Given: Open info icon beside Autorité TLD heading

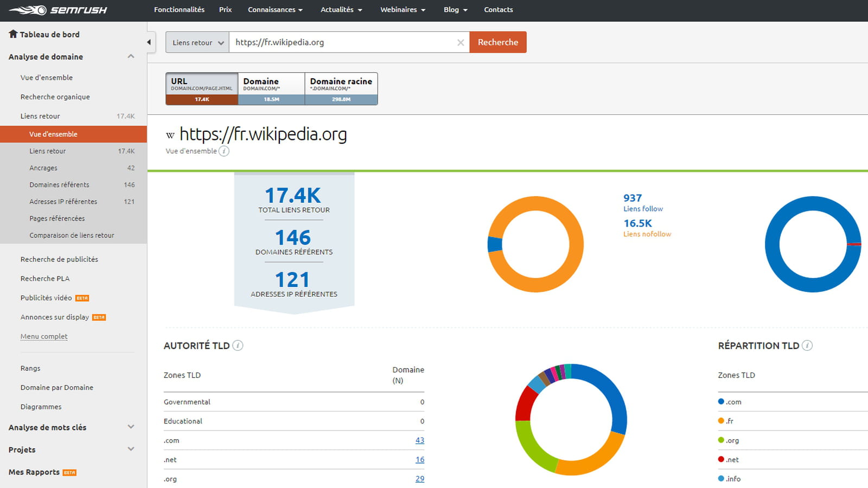Looking at the screenshot, I should [x=238, y=345].
